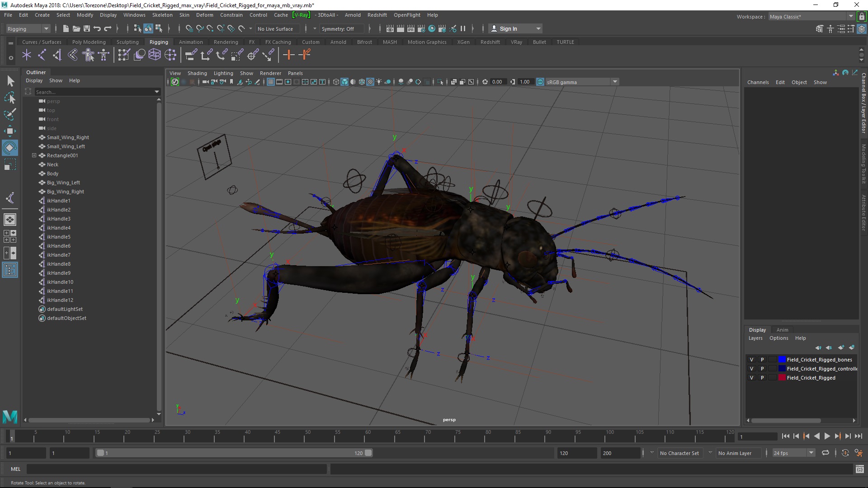Viewport: 868px width, 488px height.
Task: Activate the Lasso select tool
Action: coord(10,98)
